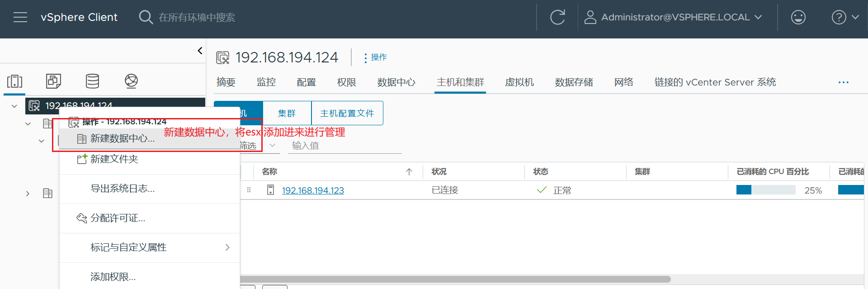Screen dimensions: 868x289
Task: Sort by 状态 column header
Action: [541, 172]
